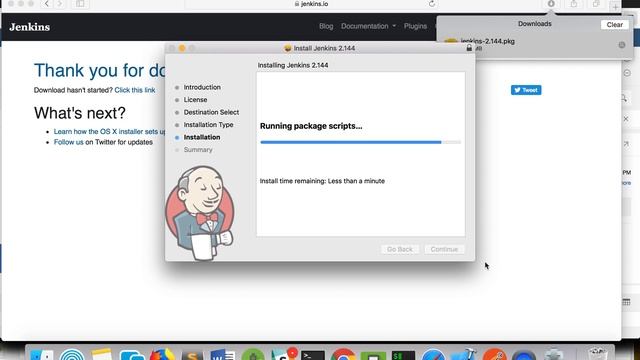The image size is (640, 360).
Task: Show all tabs with the tab overview icon
Action: pyautogui.click(x=596, y=4)
